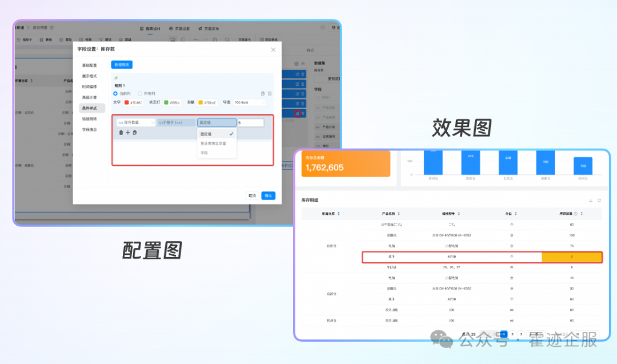Click the 新增规则 button

pos(121,65)
